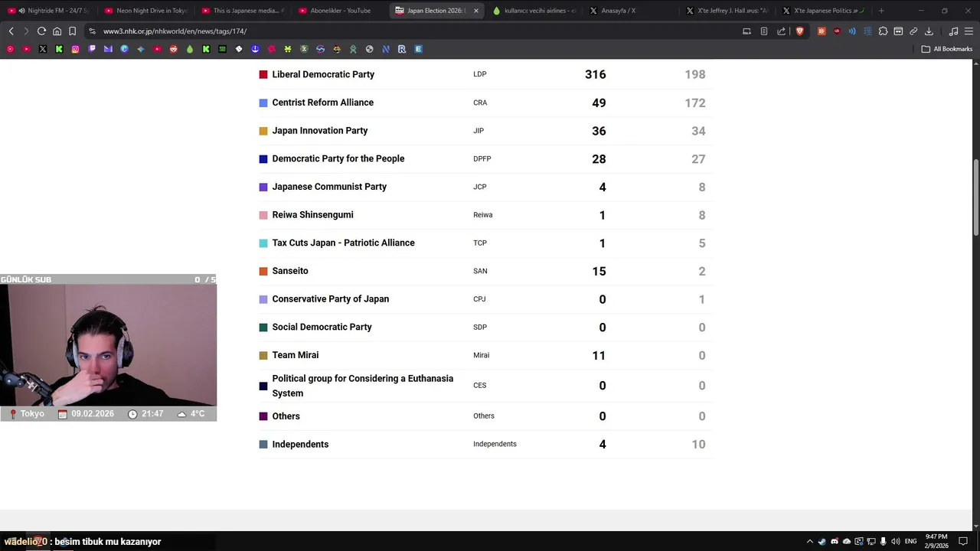Screen dimensions: 980x551
Task: Click the Reddit bookmark icon
Action: click(x=174, y=49)
